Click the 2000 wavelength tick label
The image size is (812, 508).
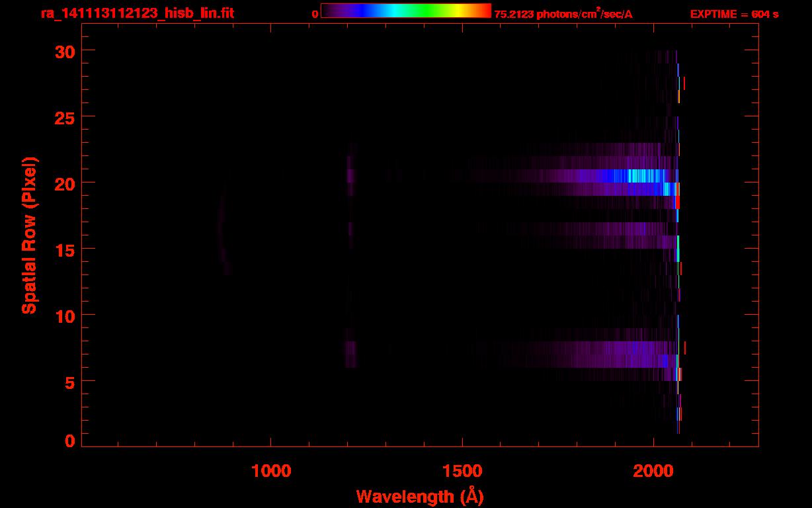pos(653,471)
